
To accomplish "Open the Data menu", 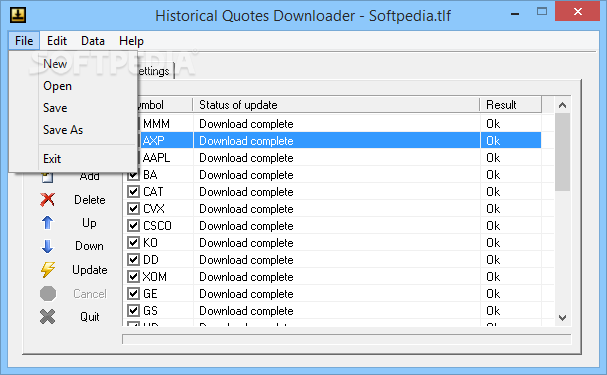I will click(x=93, y=41).
